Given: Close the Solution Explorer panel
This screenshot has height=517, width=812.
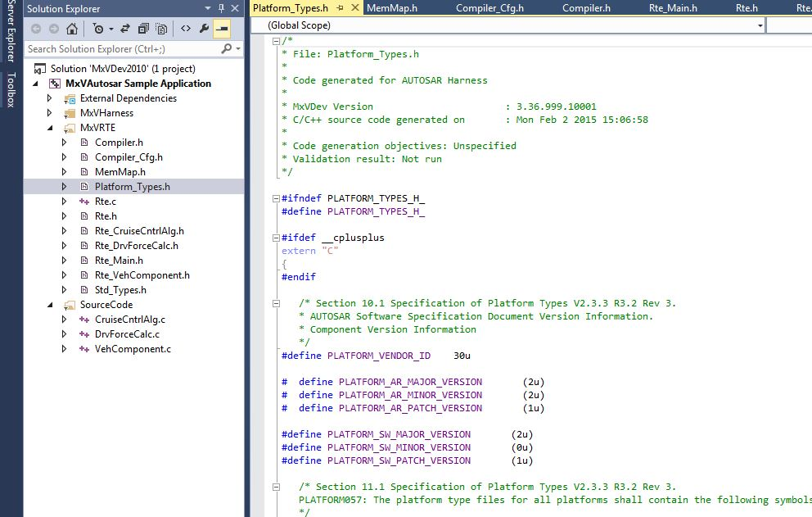Looking at the screenshot, I should pyautogui.click(x=235, y=8).
